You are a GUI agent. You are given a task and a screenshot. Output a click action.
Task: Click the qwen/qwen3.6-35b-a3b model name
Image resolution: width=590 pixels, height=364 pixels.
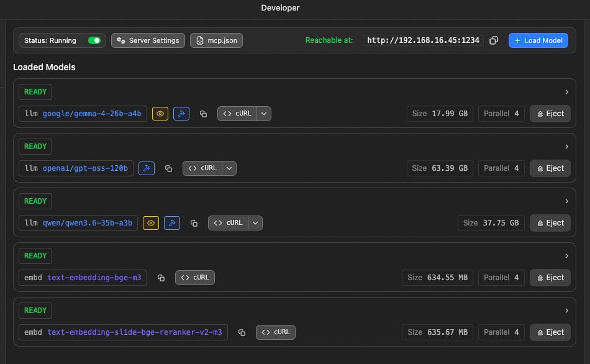(x=88, y=223)
